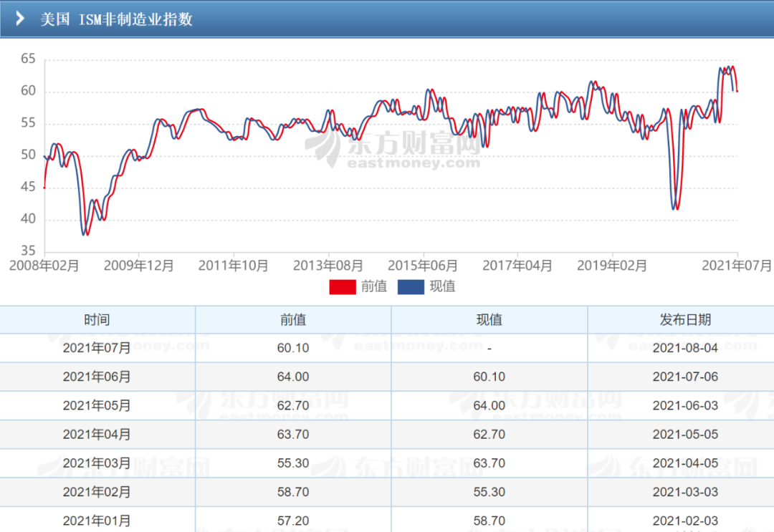
Task: Click 现值 55.30 in the 2021年02月 row
Action: [x=489, y=492]
